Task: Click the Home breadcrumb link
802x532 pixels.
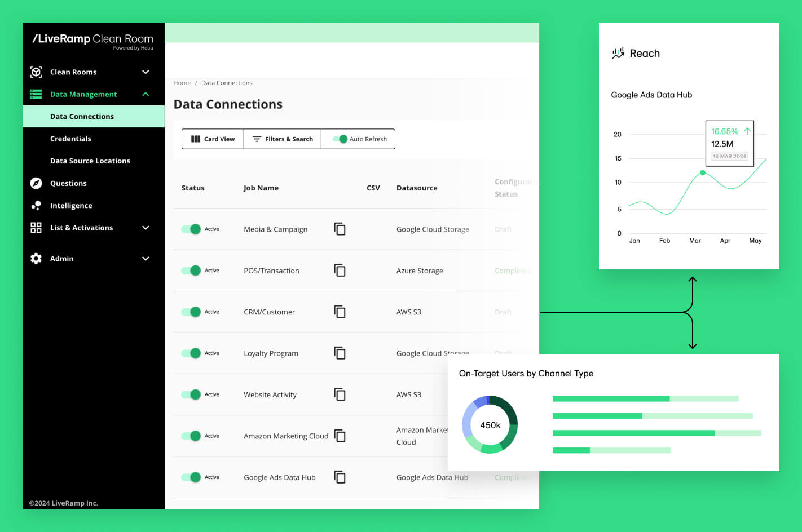Action: point(182,82)
